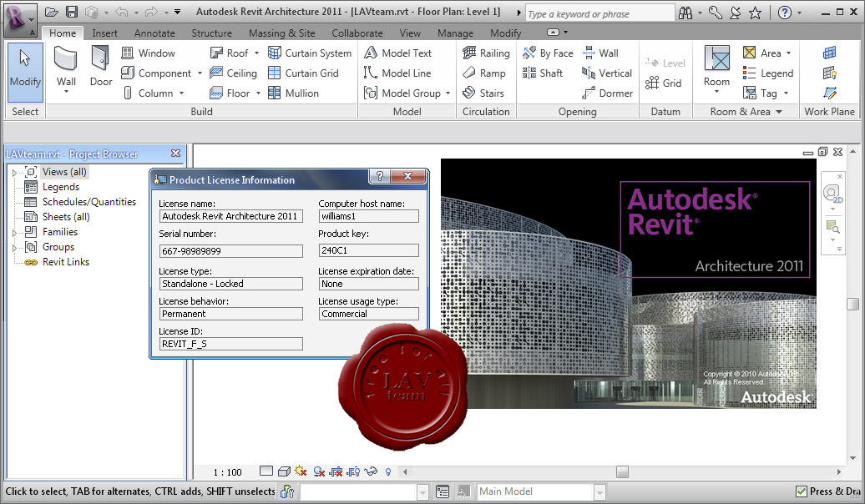Open the Tag dropdown arrow
Image resolution: width=865 pixels, height=504 pixels.
click(787, 93)
